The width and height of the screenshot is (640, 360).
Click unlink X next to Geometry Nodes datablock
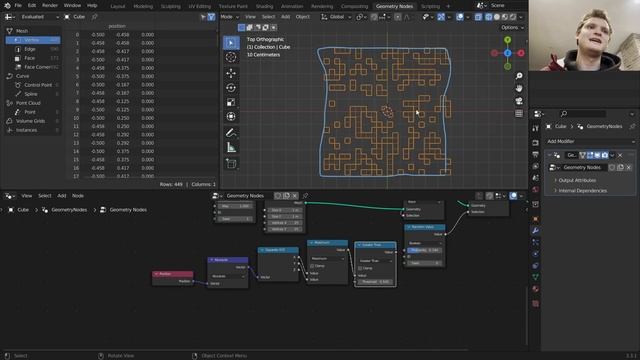pos(629,167)
